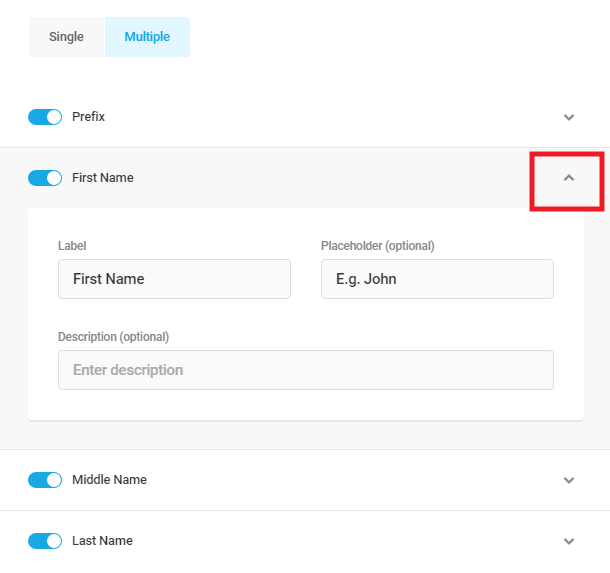Screen dimensions: 610x573
Task: Open the Last Name chevron arrow
Action: (569, 541)
